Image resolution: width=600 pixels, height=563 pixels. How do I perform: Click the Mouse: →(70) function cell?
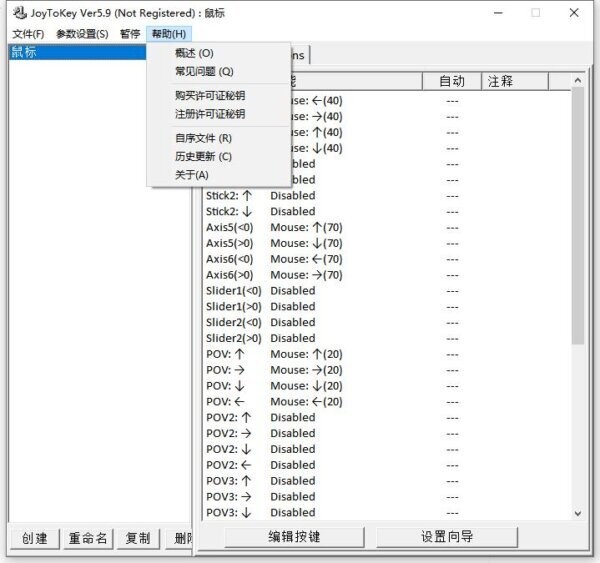(x=306, y=275)
